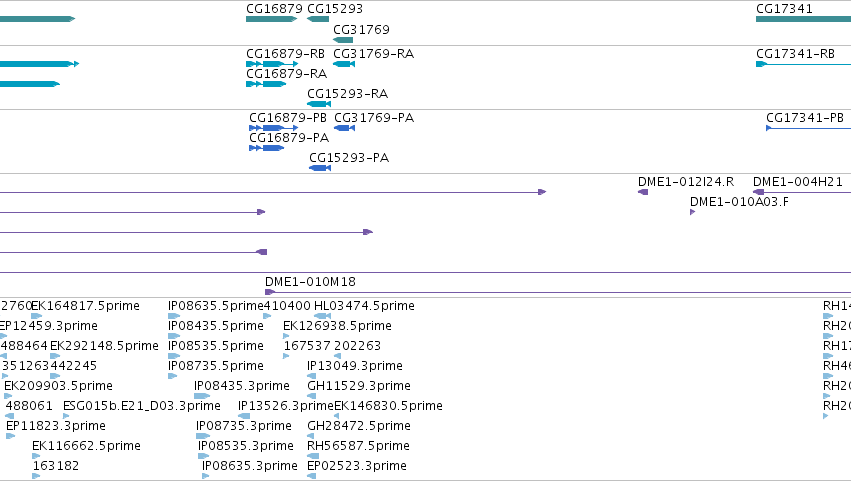
Task: Click protein label CG16879-PB
Action: (288, 118)
